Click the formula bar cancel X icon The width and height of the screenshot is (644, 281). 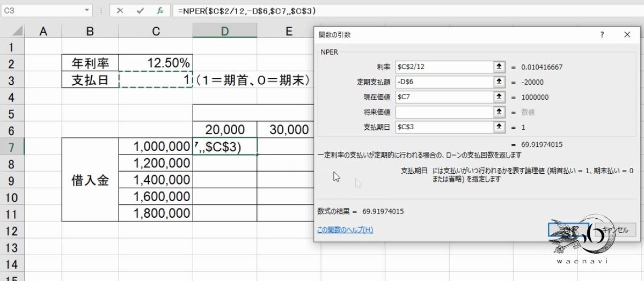pos(120,10)
